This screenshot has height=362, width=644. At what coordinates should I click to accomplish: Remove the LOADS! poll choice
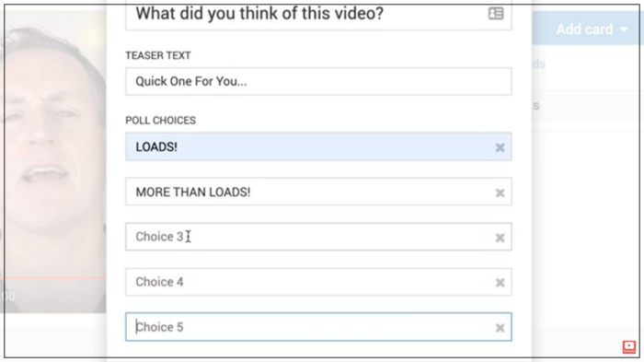click(x=500, y=147)
